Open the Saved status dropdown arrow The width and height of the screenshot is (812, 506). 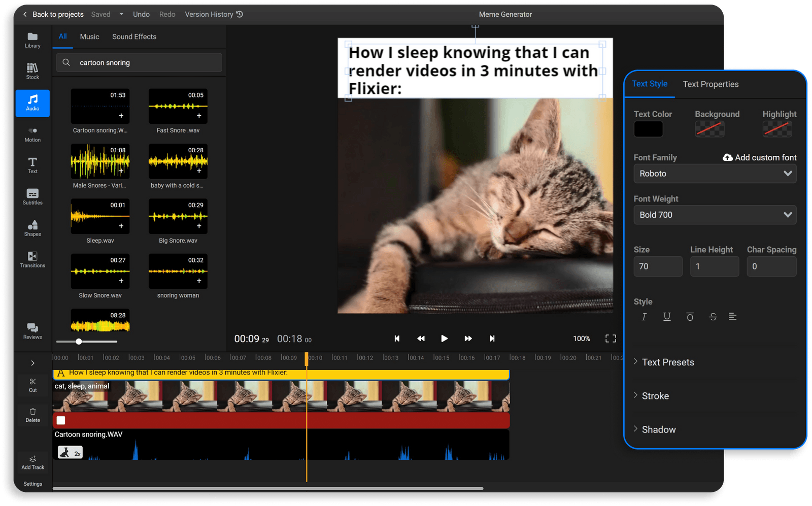(121, 14)
